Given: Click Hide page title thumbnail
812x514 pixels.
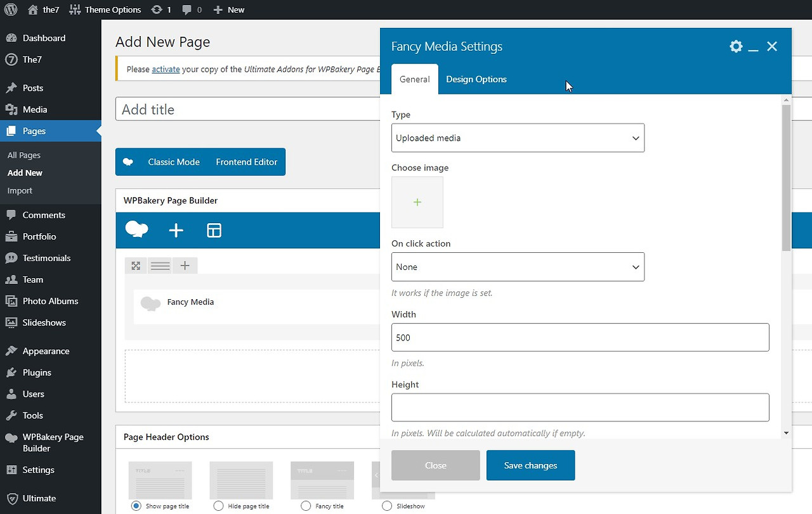Looking at the screenshot, I should pyautogui.click(x=241, y=480).
